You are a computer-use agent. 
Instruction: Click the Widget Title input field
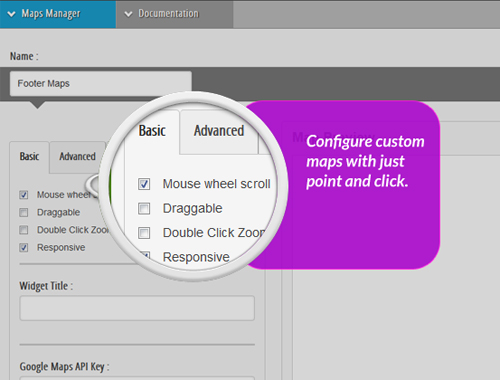pyautogui.click(x=137, y=308)
